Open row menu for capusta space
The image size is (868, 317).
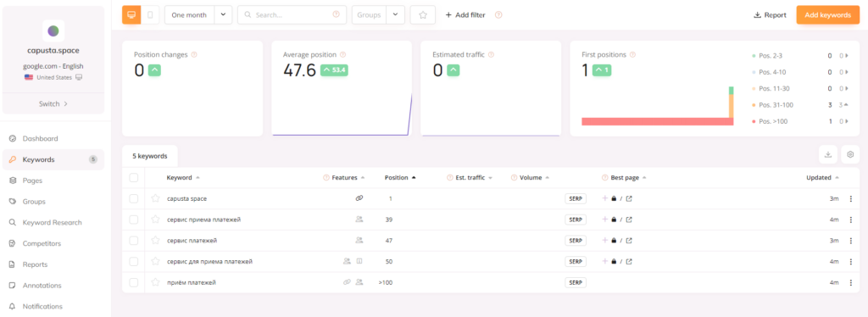coord(851,198)
